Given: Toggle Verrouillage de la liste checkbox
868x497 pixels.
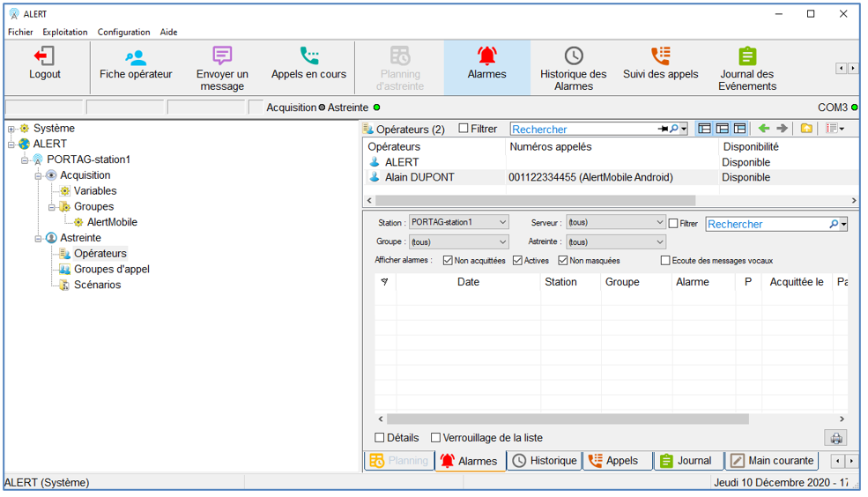Looking at the screenshot, I should click(x=436, y=438).
